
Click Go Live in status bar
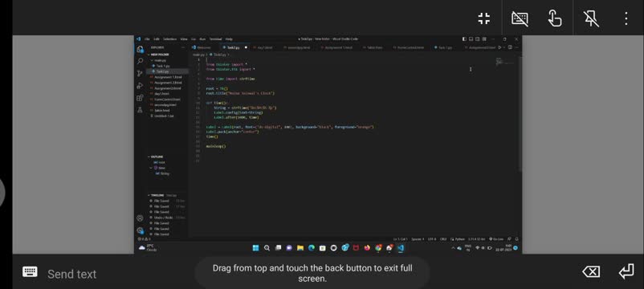coord(496,239)
